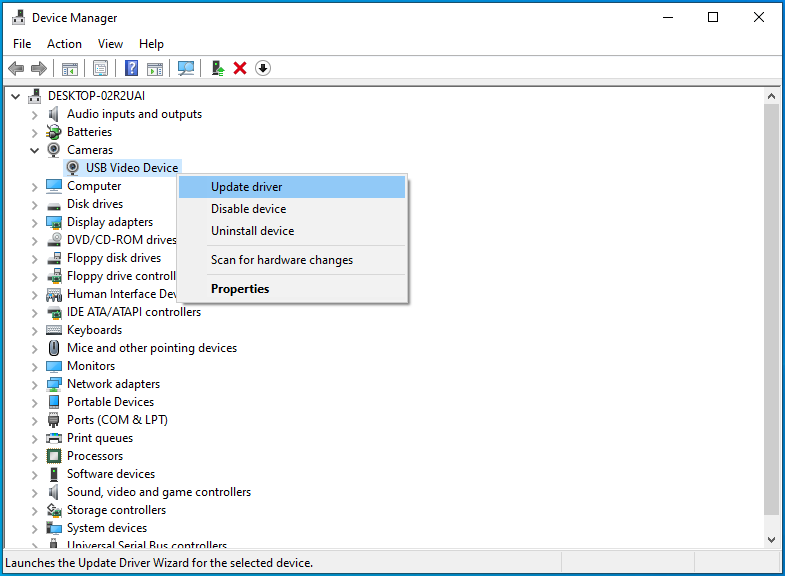This screenshot has height=576, width=785.
Task: Select Disable device in context menu
Action: tap(248, 209)
